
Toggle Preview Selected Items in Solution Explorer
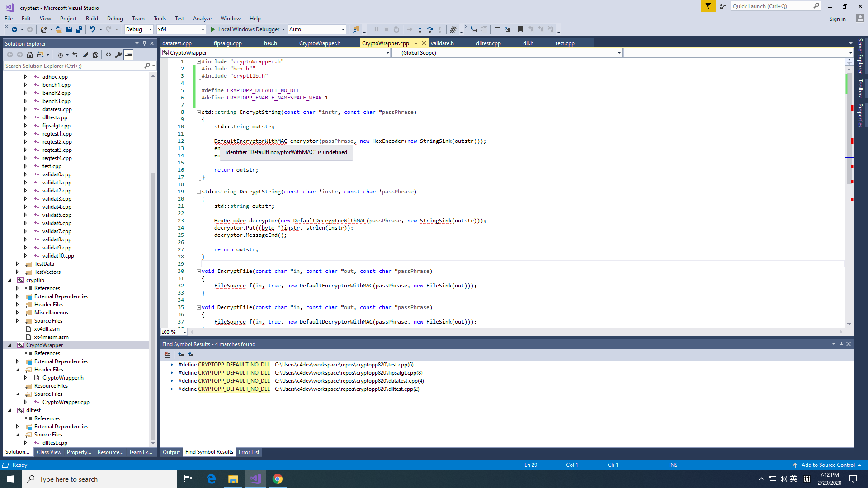click(x=129, y=55)
